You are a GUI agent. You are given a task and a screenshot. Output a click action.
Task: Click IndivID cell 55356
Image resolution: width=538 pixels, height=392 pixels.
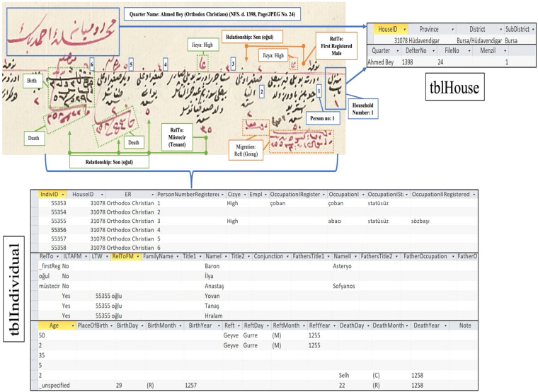click(x=58, y=230)
